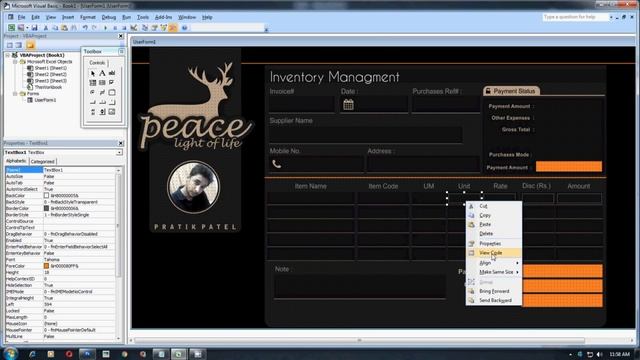Click the Run Sub/UserForm play icon
The height and width of the screenshot is (360, 640).
tap(105, 28)
